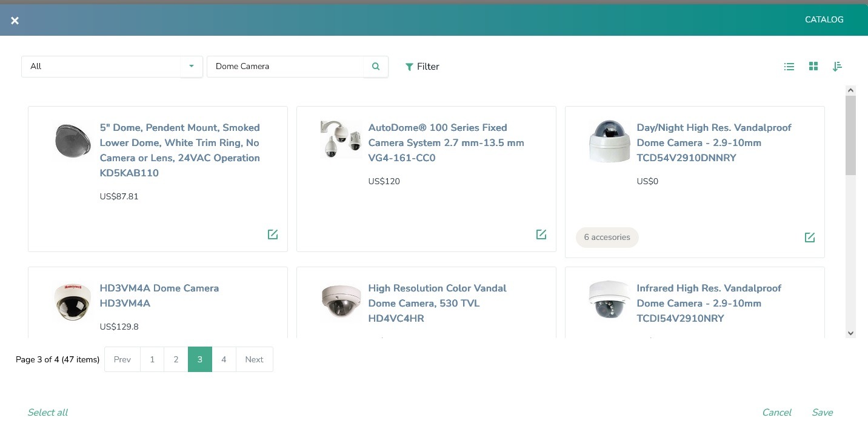868x432 pixels.
Task: Click the US$129.8 price
Action: click(119, 327)
